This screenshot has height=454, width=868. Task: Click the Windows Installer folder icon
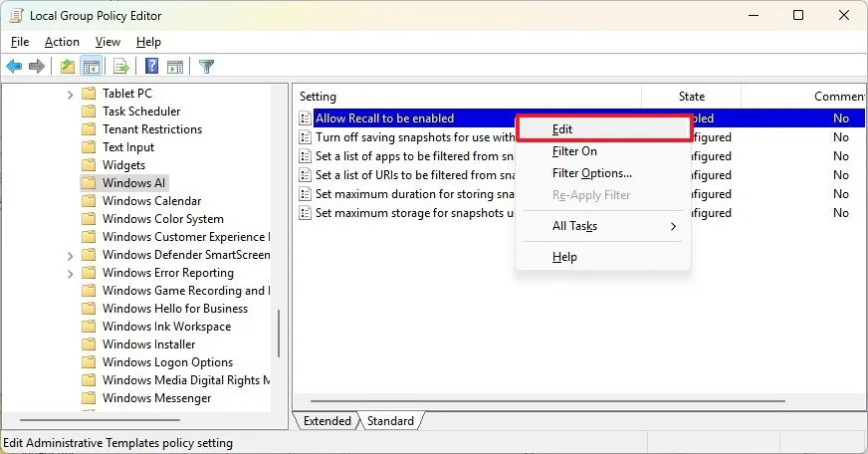(89, 344)
